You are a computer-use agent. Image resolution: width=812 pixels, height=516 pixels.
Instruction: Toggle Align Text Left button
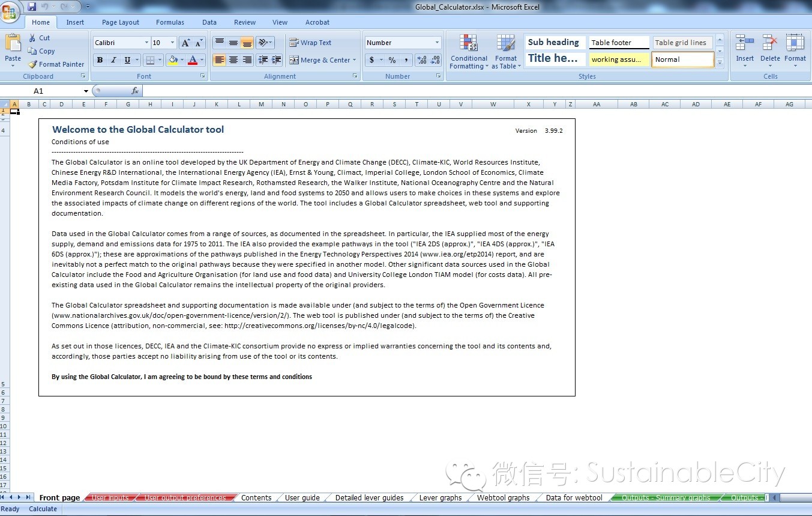(220, 60)
